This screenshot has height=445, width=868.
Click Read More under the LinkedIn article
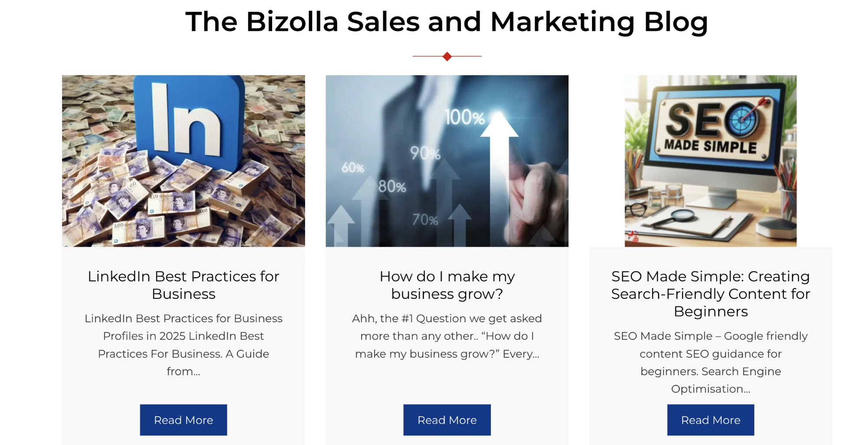(x=183, y=420)
